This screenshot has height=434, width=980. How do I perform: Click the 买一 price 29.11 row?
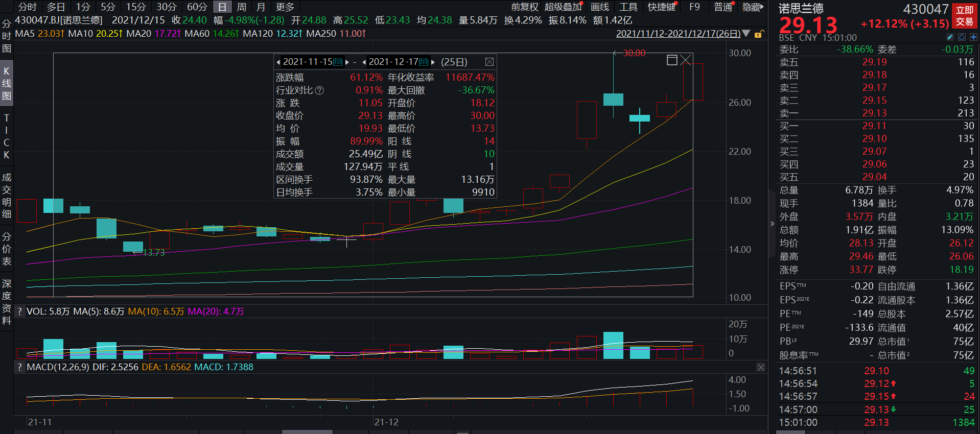(876, 126)
